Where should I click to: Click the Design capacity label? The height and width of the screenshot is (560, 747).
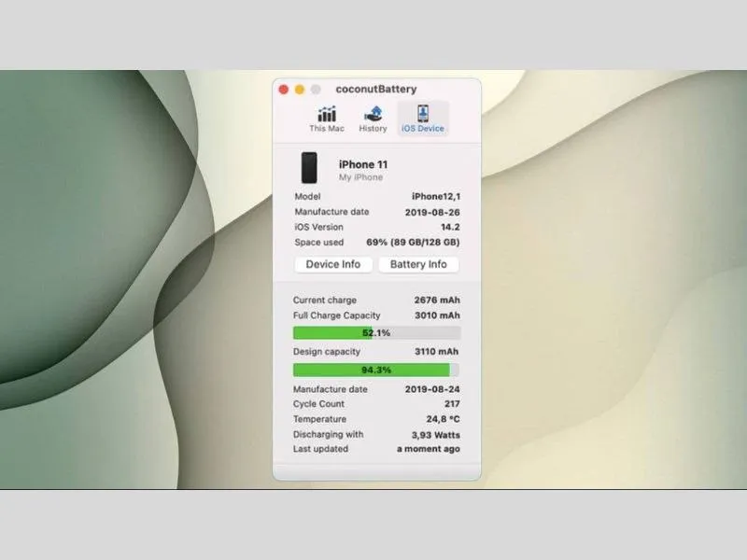pos(326,352)
